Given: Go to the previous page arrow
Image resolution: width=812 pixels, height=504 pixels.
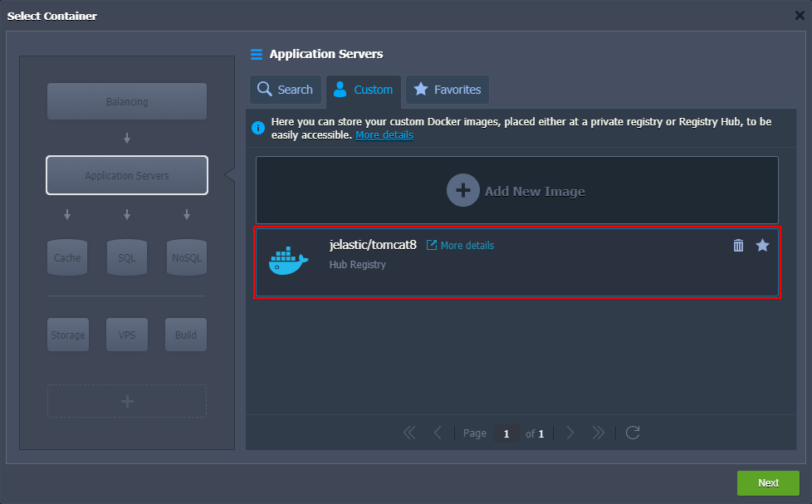Looking at the screenshot, I should (438, 433).
